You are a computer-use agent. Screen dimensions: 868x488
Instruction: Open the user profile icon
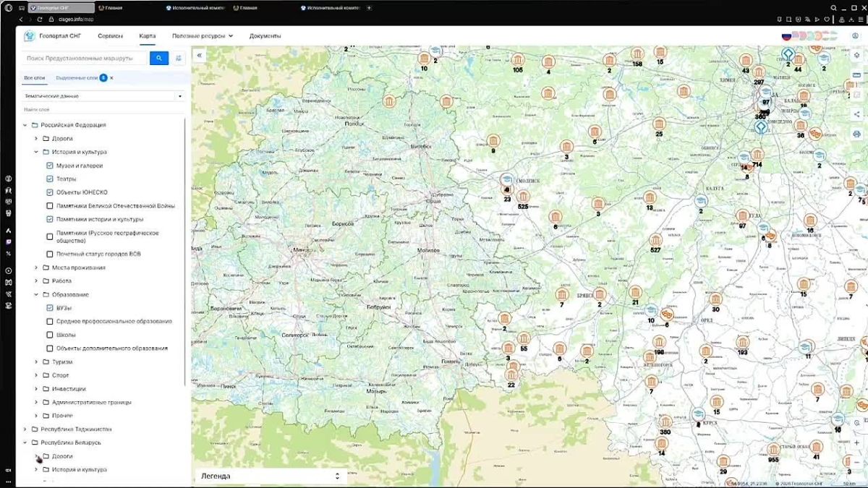(854, 35)
